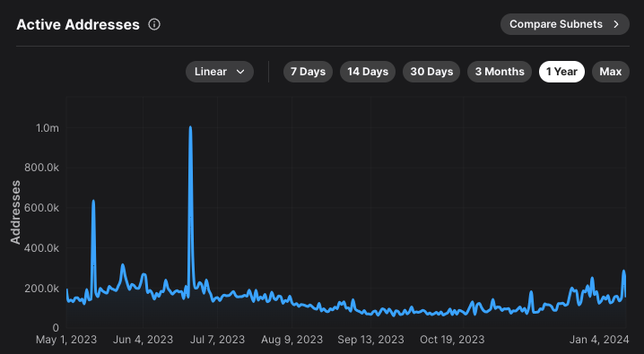Click the Jan 4, 2024 date label
The image size is (644, 354).
click(599, 340)
